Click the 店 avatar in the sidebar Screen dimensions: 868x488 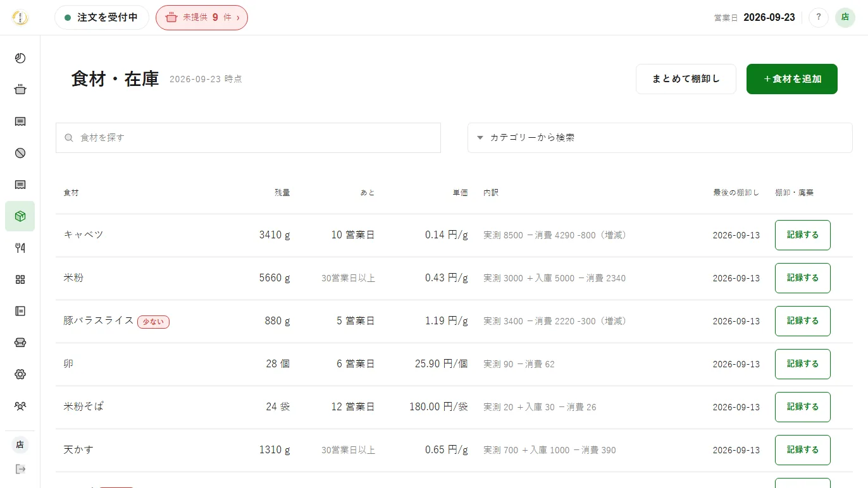(20, 445)
